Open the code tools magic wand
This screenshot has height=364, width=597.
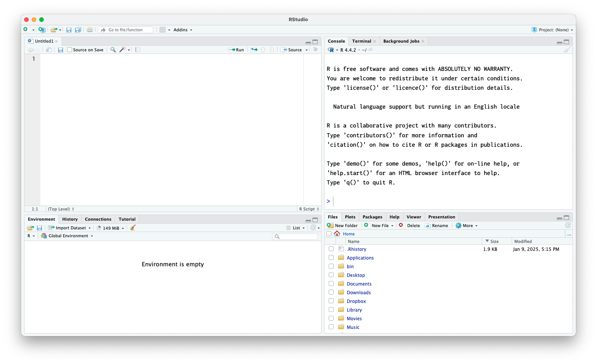[x=123, y=50]
